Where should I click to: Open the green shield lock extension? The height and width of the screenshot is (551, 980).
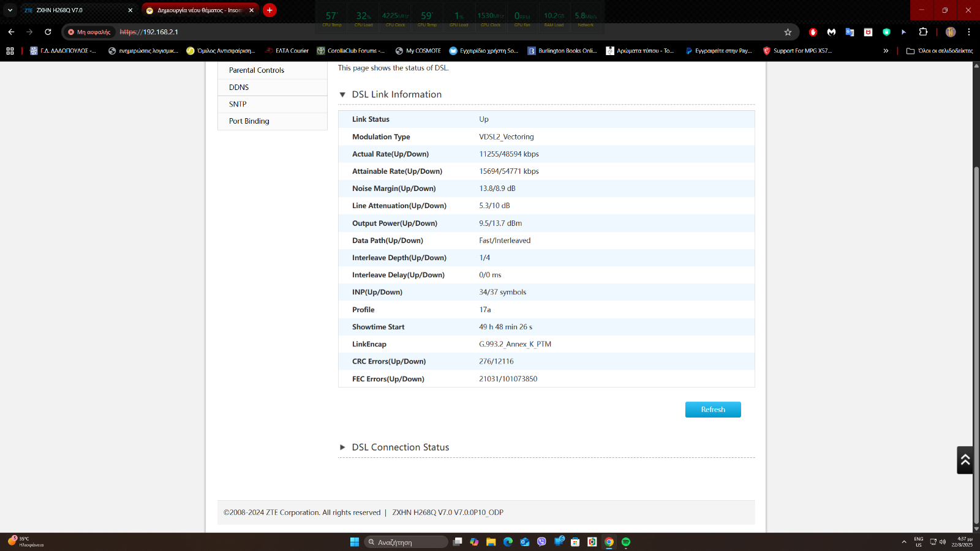tap(886, 32)
